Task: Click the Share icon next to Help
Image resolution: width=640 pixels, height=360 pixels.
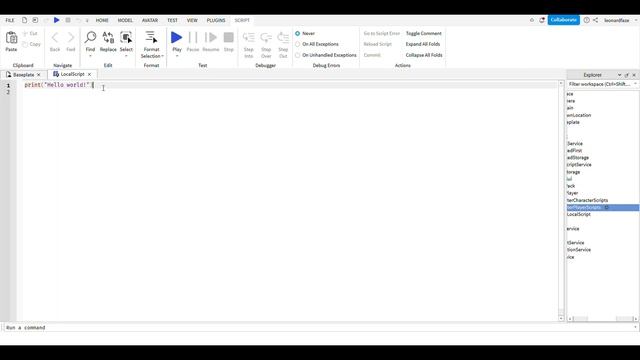Action: click(x=596, y=20)
